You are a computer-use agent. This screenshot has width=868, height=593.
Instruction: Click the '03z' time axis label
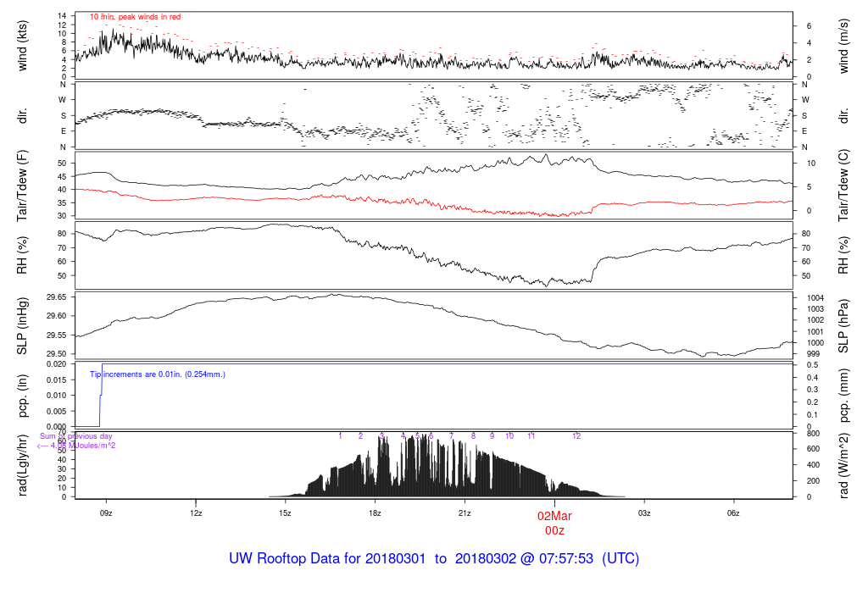coord(644,513)
